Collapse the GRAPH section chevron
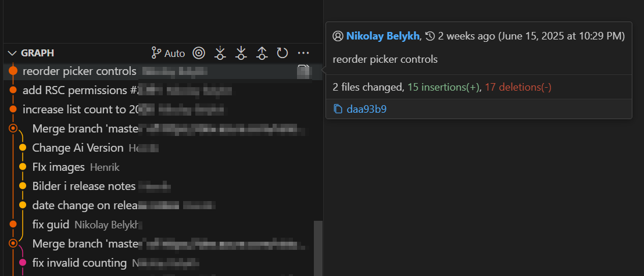Image resolution: width=644 pixels, height=276 pixels. tap(12, 53)
